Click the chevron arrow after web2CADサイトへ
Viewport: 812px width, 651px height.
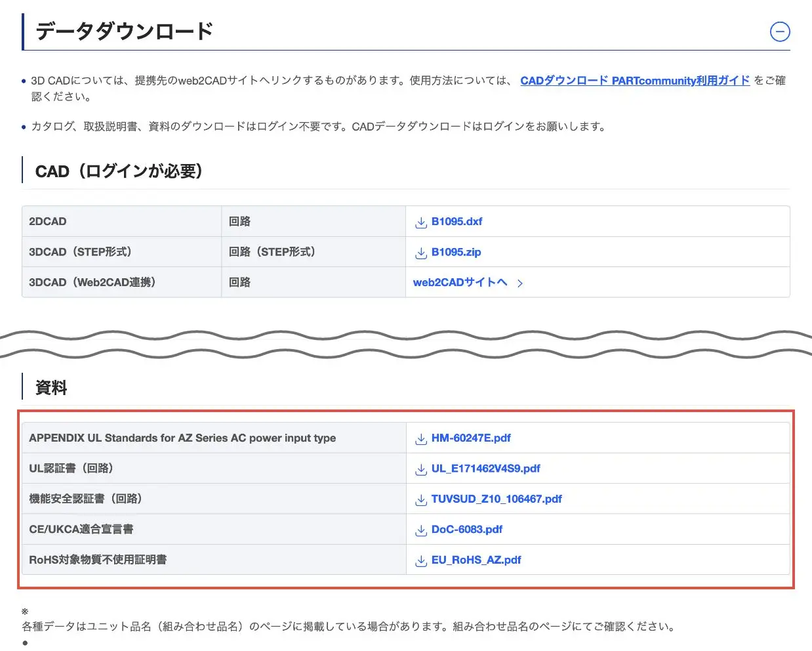click(x=519, y=283)
